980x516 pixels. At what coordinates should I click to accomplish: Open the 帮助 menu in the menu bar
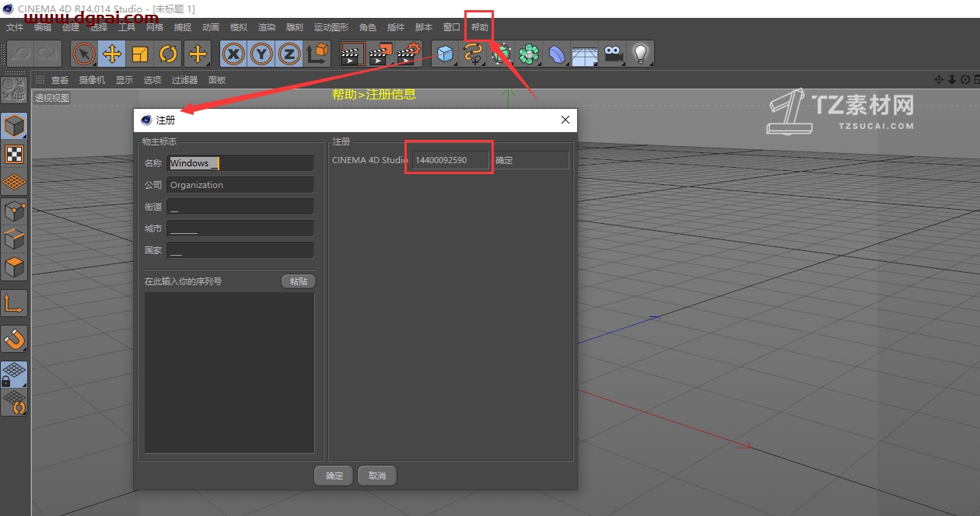click(479, 27)
